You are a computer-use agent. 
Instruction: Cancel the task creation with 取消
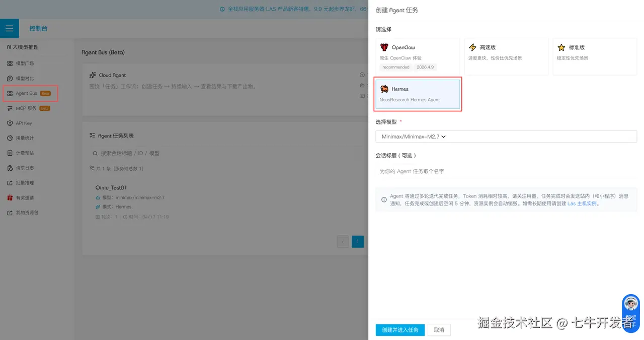tap(439, 329)
